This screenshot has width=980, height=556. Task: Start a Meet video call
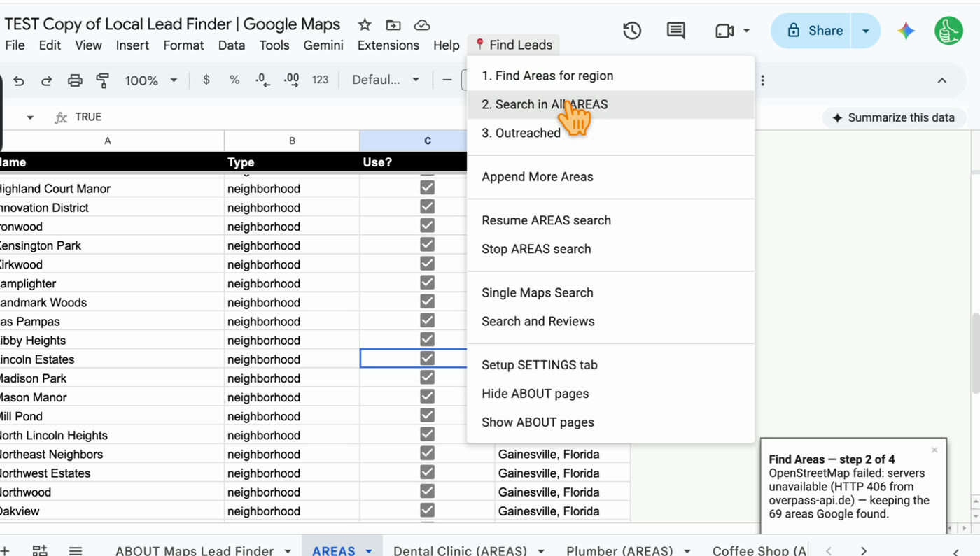[724, 31]
